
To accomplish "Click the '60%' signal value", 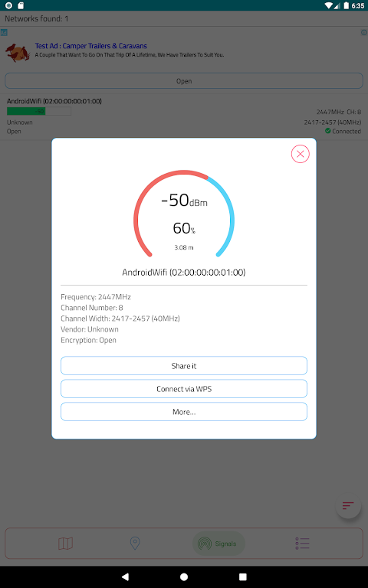I will coord(184,228).
